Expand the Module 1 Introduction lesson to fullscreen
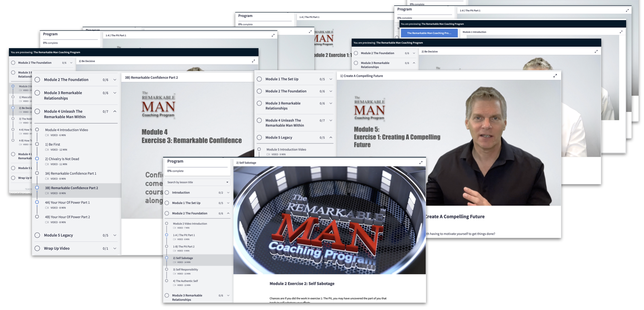 (621, 32)
